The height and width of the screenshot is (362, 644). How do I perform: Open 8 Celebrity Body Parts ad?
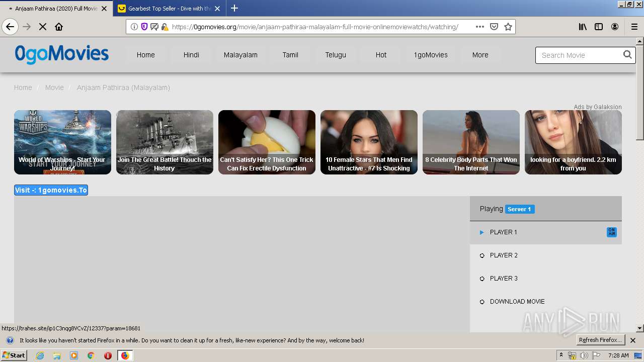pos(471,142)
